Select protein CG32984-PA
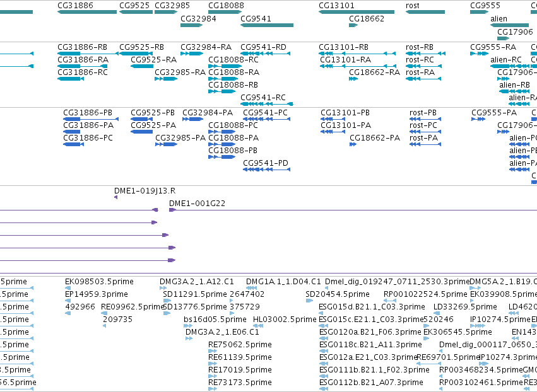Screen dimensions: 537x392 208,113
